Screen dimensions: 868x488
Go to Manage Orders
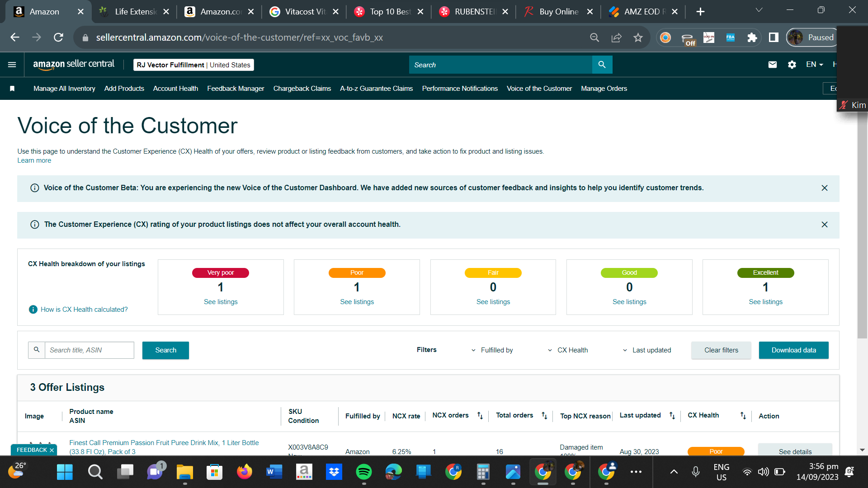point(604,89)
